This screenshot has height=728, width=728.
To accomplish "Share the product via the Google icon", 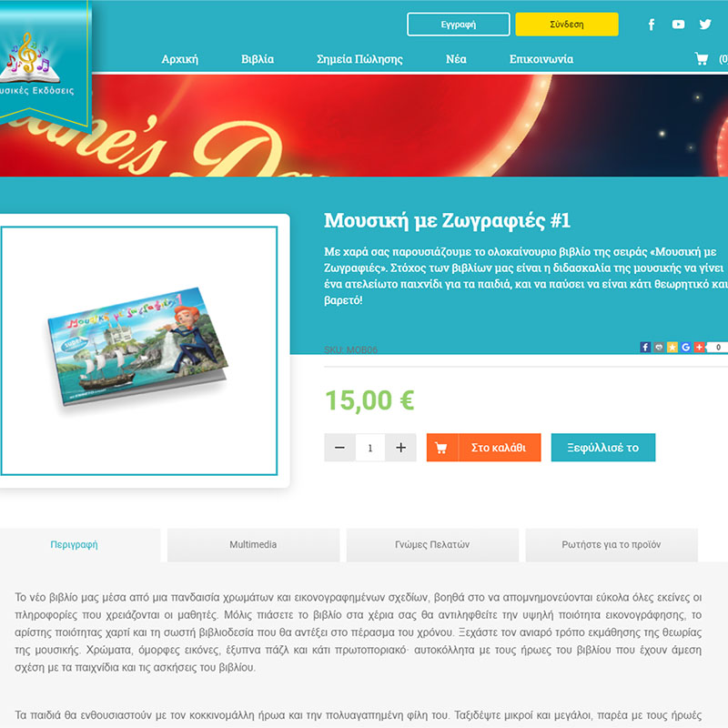I will (x=686, y=348).
